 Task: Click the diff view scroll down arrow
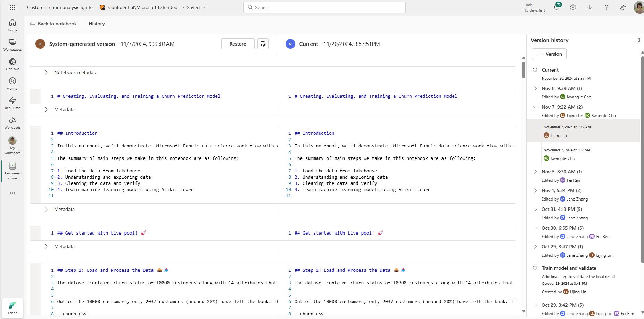(x=523, y=311)
